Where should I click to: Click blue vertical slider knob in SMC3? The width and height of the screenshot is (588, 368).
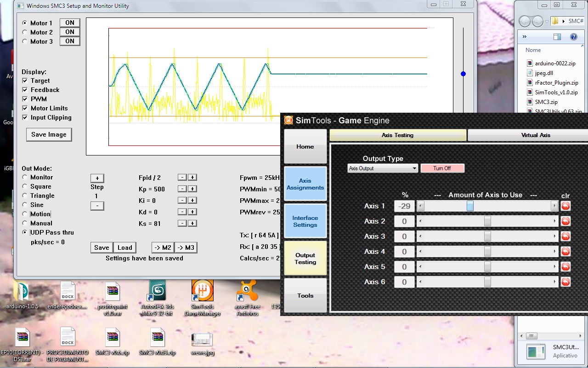pos(463,74)
